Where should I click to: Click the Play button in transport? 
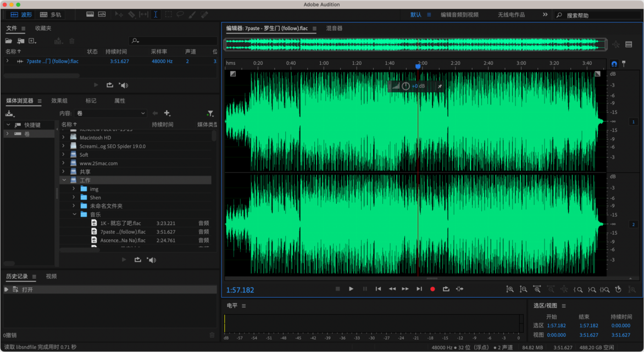tap(351, 289)
